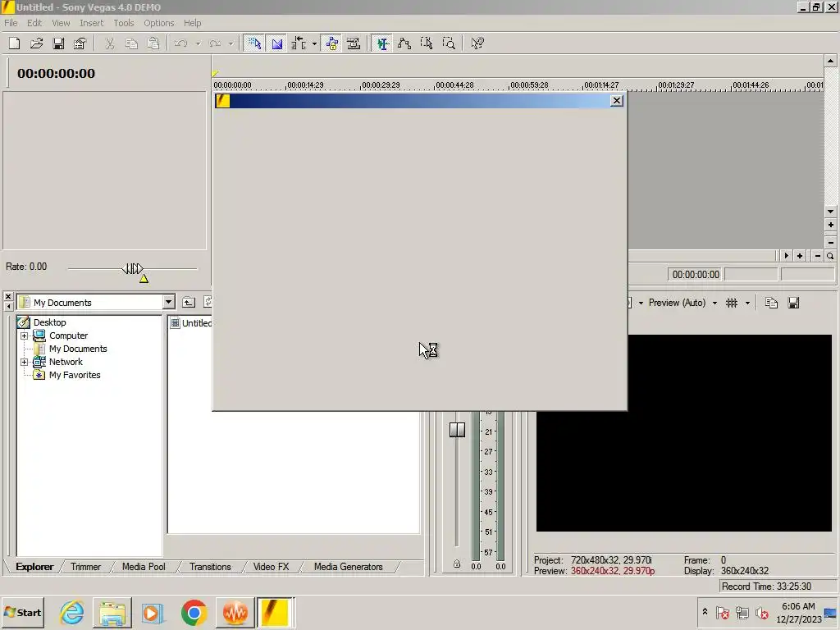Launch Chrome from the taskbar
Viewport: 840px width, 630px height.
[x=194, y=612]
